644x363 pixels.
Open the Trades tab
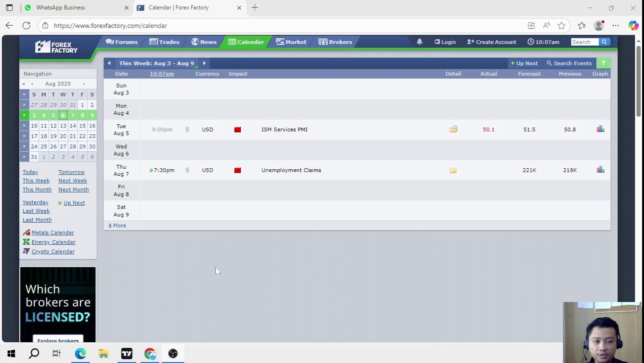coord(164,42)
